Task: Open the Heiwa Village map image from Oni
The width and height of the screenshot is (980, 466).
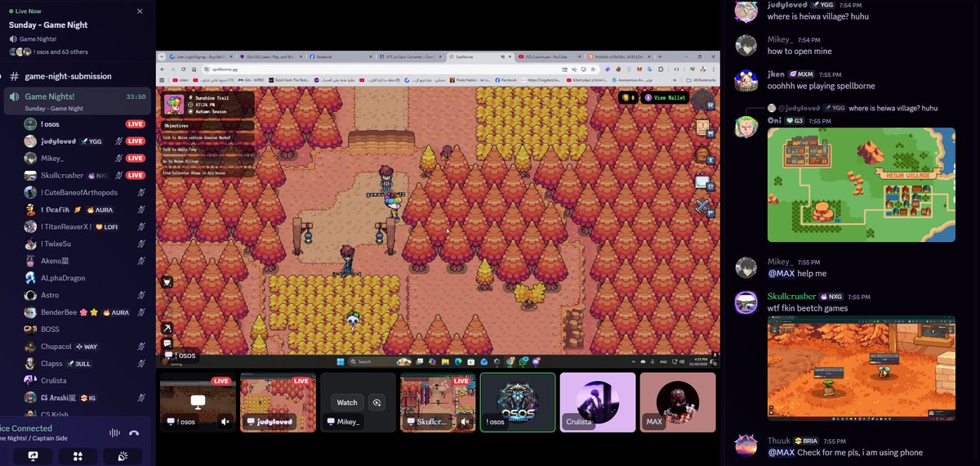Action: coord(862,185)
